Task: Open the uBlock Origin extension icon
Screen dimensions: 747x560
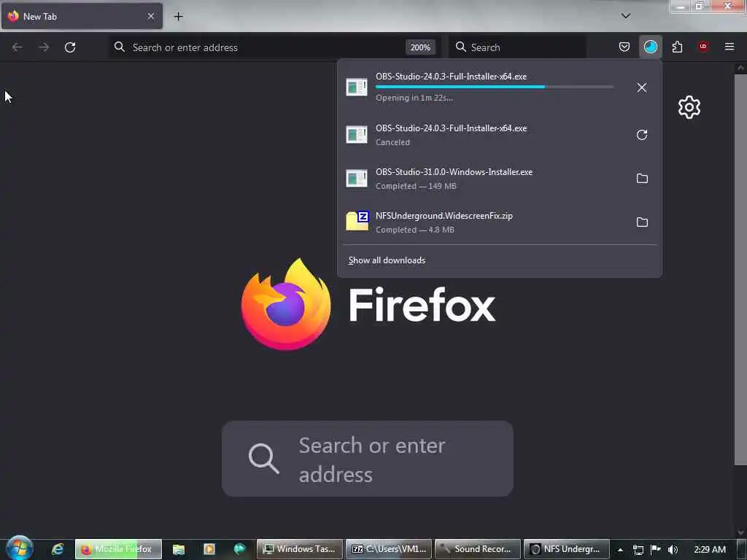Action: pos(703,47)
